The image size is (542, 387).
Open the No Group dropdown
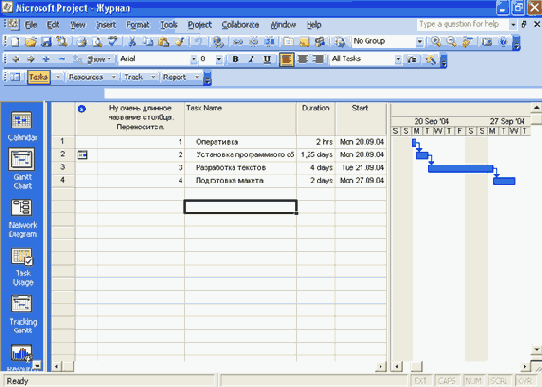click(419, 41)
